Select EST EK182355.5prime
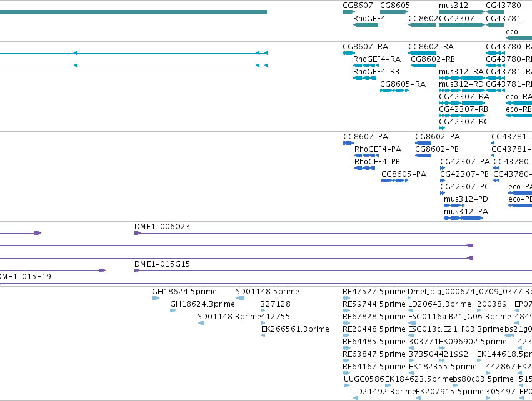Viewport: 532px width, 401px height. pyautogui.click(x=411, y=373)
